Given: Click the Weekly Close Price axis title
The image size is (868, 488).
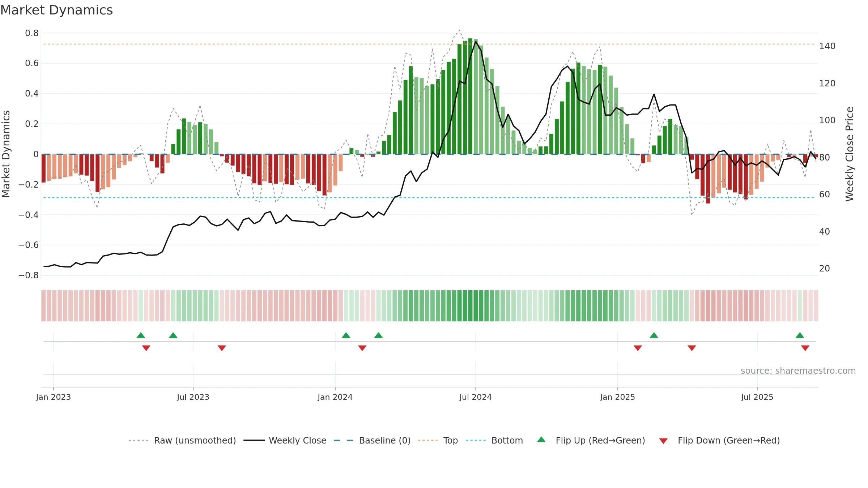Looking at the screenshot, I should (x=850, y=154).
